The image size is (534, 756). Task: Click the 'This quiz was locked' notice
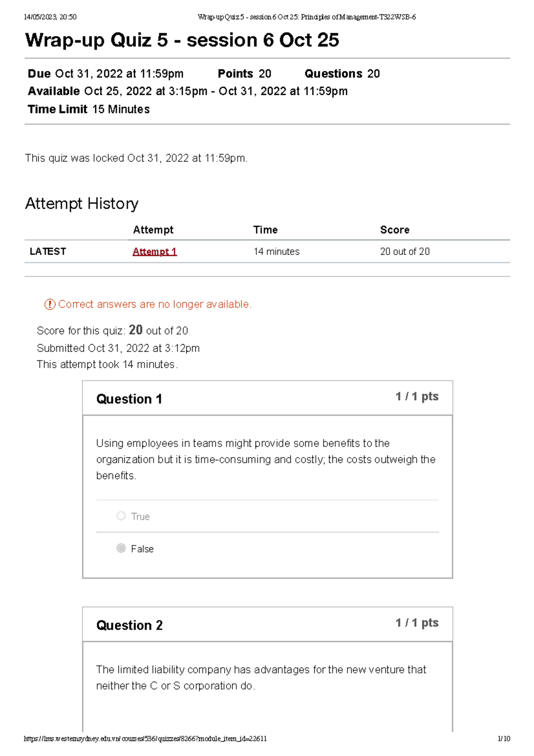pos(136,158)
